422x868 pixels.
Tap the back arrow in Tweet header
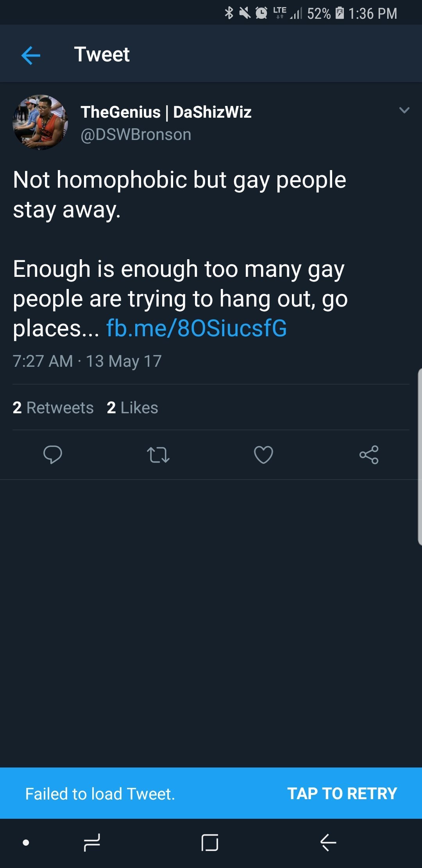coord(31,55)
